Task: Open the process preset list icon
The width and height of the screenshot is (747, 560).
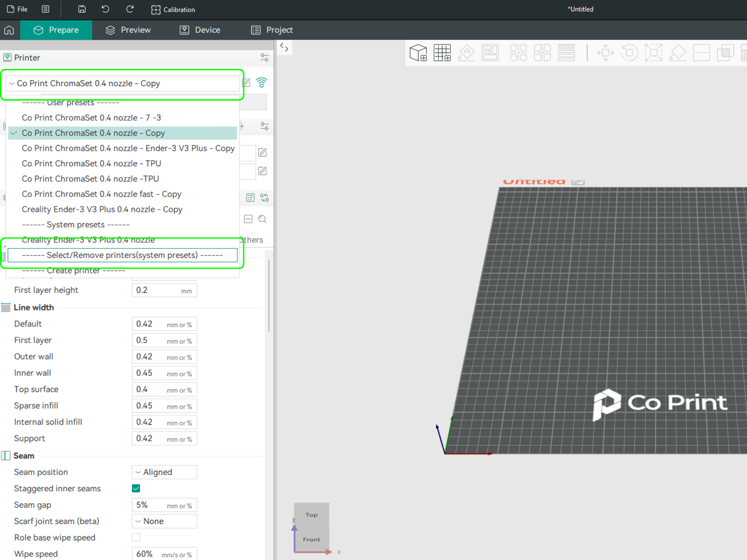Action: (x=250, y=198)
